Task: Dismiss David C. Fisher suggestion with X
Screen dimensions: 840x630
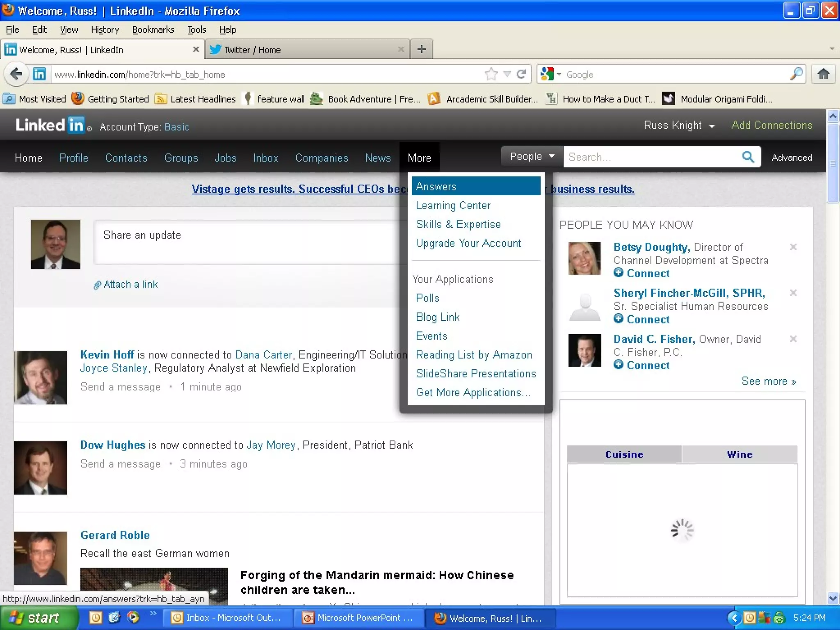Action: click(793, 339)
